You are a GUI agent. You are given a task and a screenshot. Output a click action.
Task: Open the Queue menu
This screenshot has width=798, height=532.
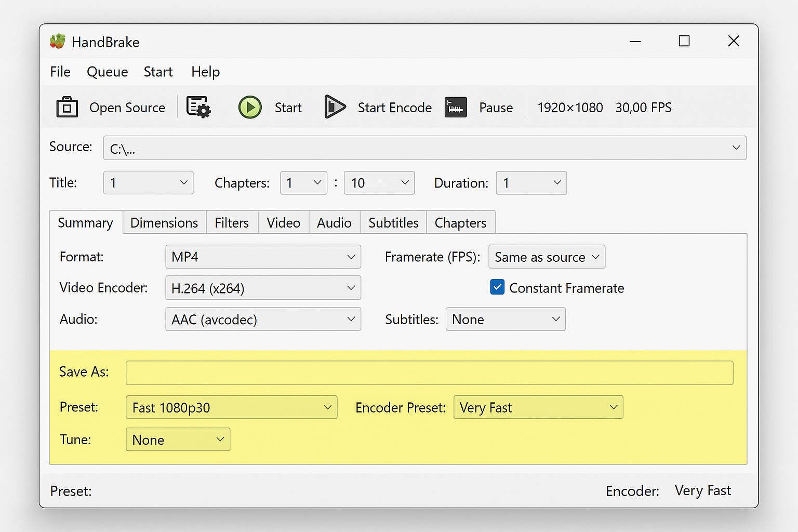pos(107,72)
